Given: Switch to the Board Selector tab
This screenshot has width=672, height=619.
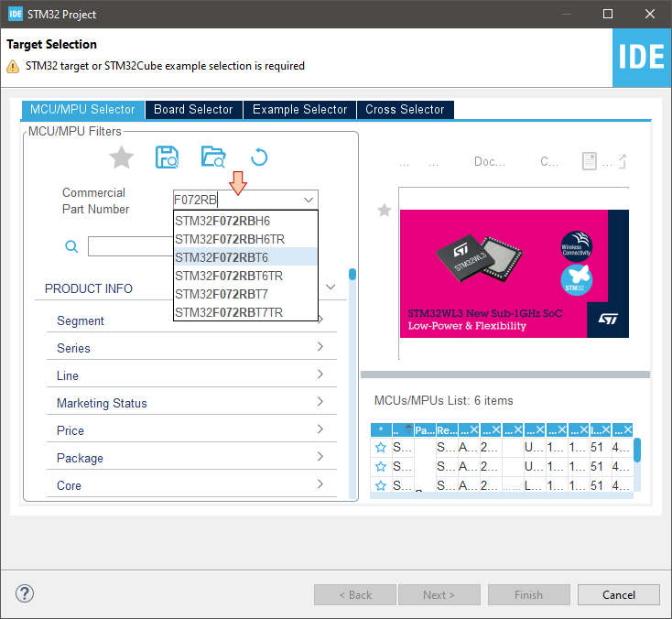Looking at the screenshot, I should point(194,110).
